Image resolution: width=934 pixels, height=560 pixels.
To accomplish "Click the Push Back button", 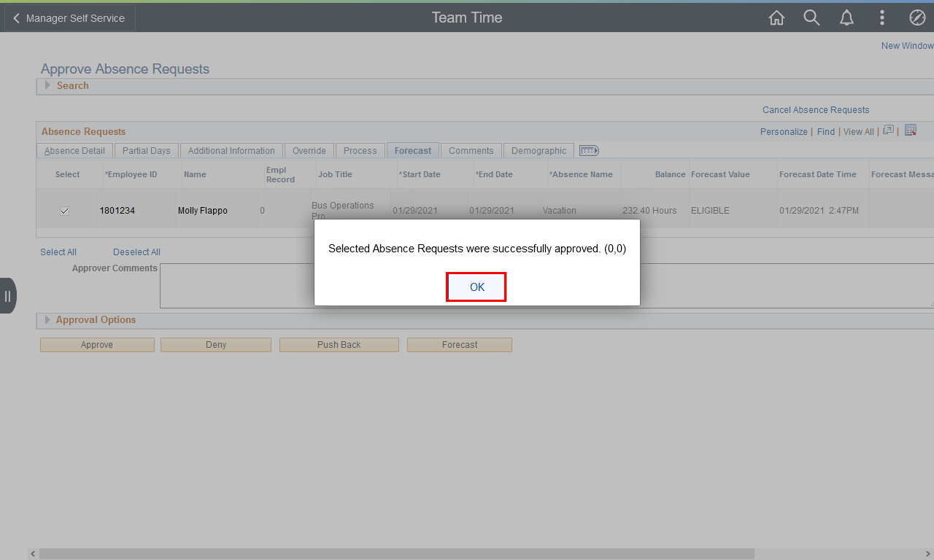I will click(x=339, y=345).
